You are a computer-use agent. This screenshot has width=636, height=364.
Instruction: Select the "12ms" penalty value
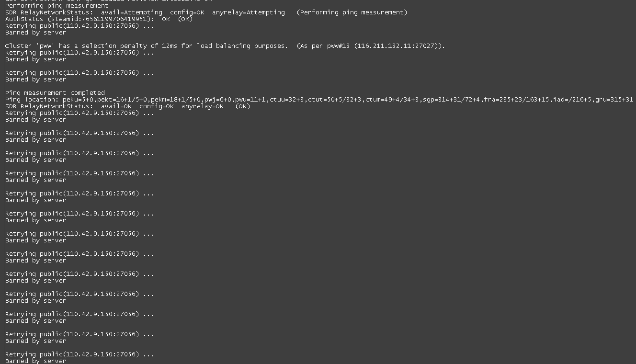170,46
